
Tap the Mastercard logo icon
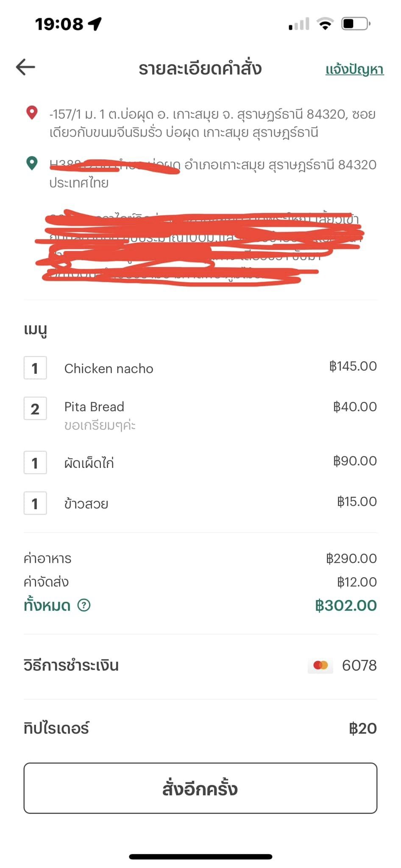[x=320, y=665]
